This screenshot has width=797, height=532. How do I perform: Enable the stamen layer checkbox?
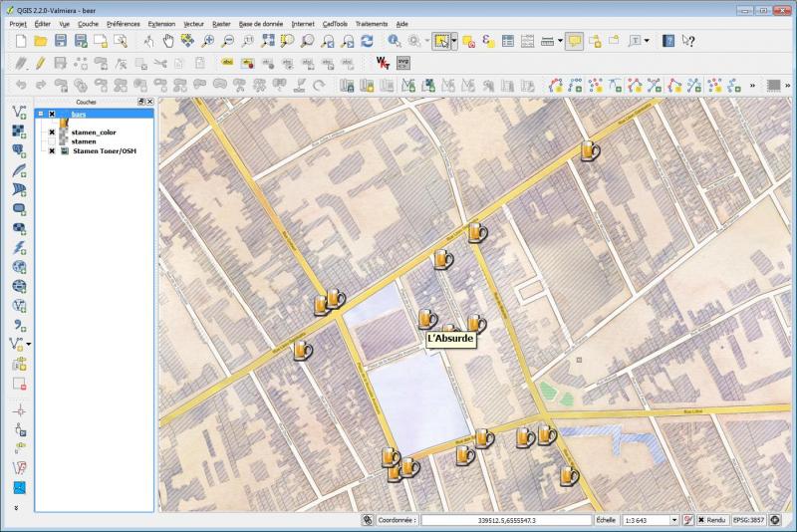52,141
